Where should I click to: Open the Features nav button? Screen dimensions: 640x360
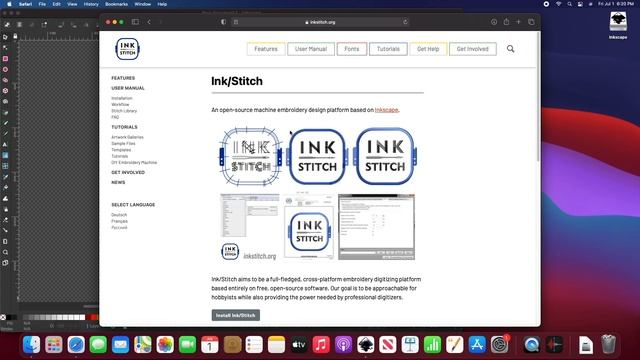[x=266, y=49]
